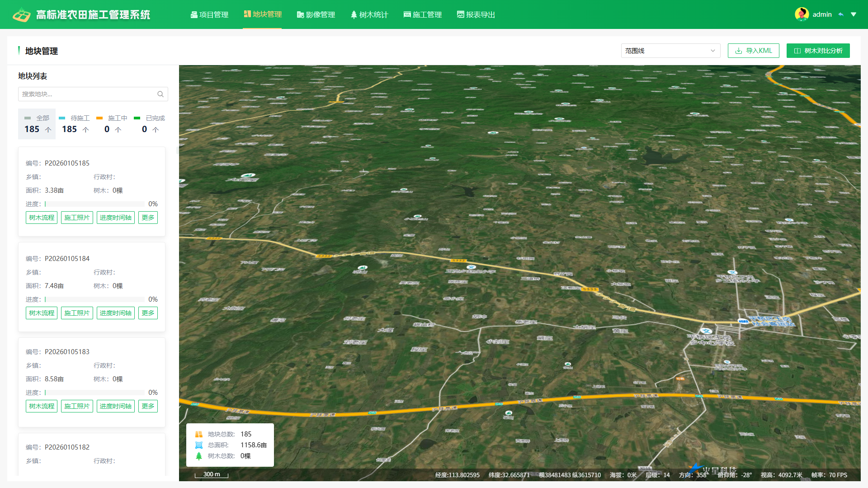Click the admin user avatar
This screenshot has height=488, width=868.
pyautogui.click(x=802, y=14)
